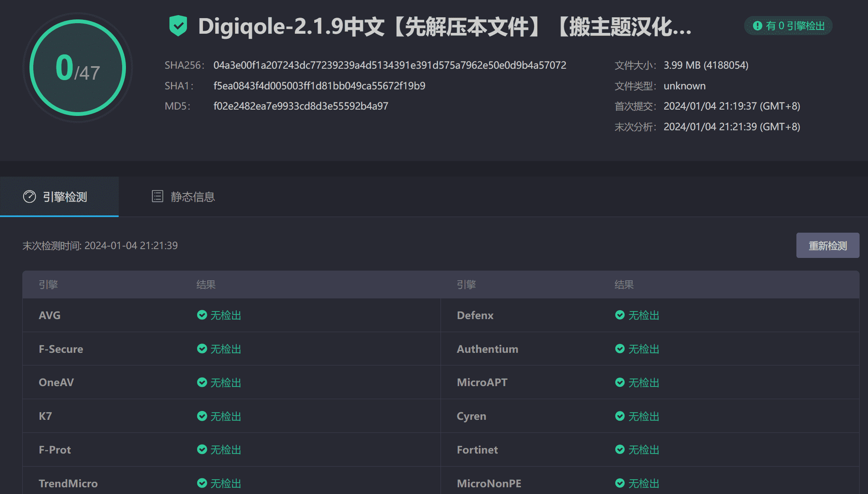Click the 末次检测时间 text line
This screenshot has width=868, height=494.
[x=100, y=246]
